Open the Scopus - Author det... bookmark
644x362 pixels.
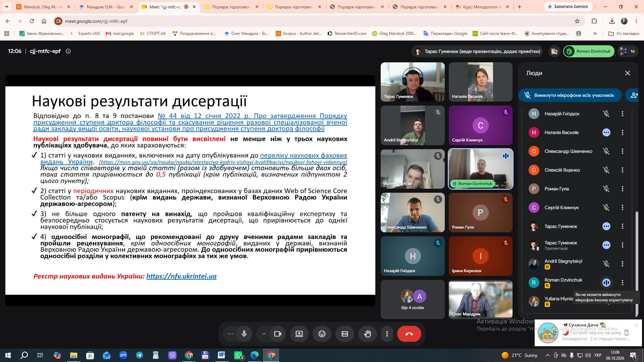pyautogui.click(x=299, y=34)
